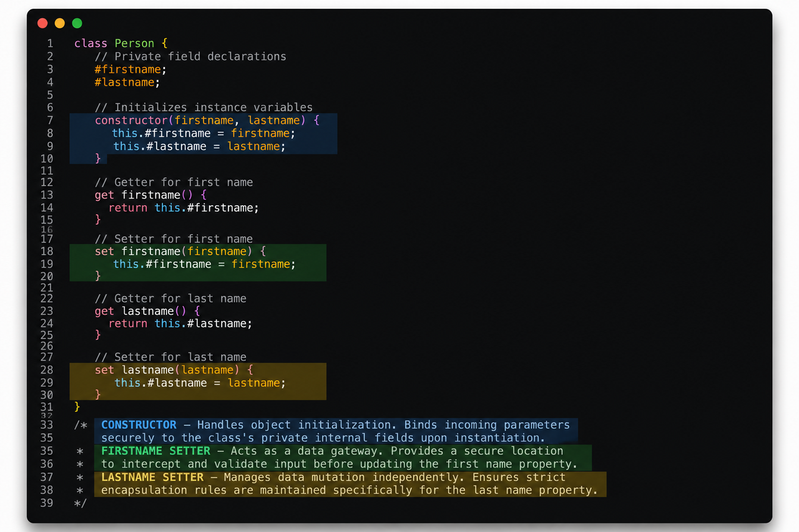Click the '/*' comment opener
This screenshot has width=799, height=532.
click(81, 425)
